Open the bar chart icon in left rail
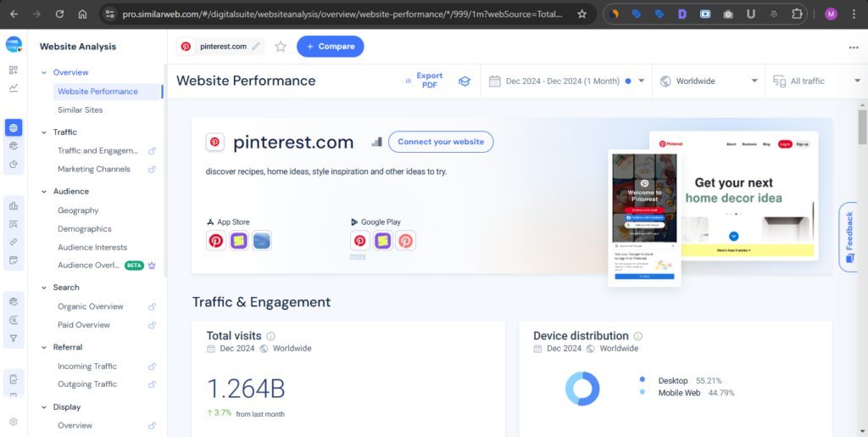Screen dimensions: 868x437 point(14,206)
